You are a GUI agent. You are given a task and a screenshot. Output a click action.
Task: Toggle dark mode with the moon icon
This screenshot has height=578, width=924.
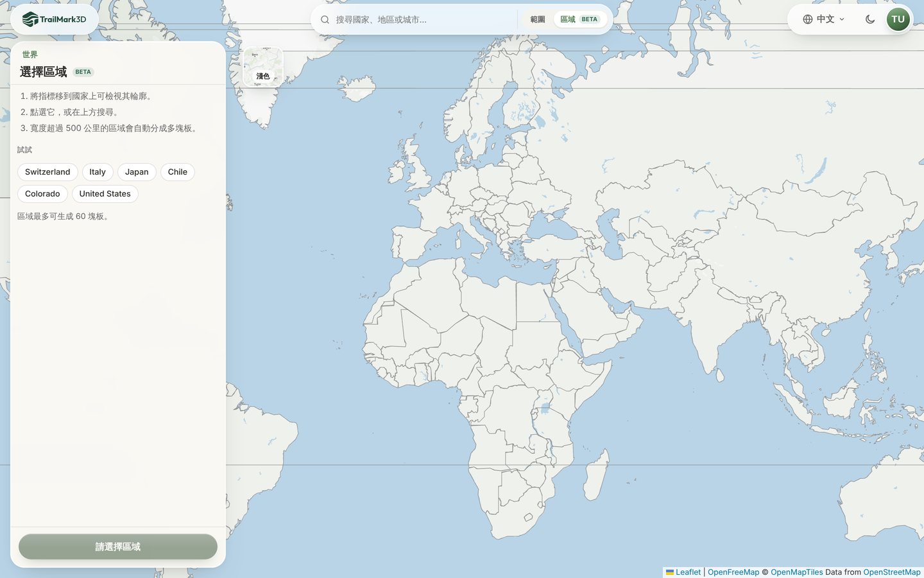(870, 19)
